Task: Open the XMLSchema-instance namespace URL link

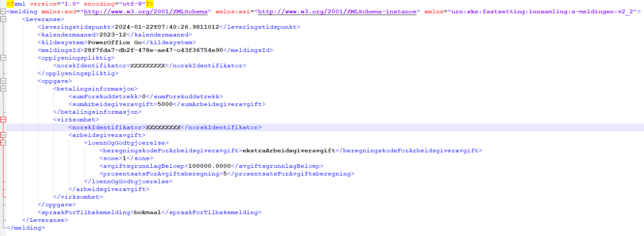Action: pyautogui.click(x=337, y=12)
